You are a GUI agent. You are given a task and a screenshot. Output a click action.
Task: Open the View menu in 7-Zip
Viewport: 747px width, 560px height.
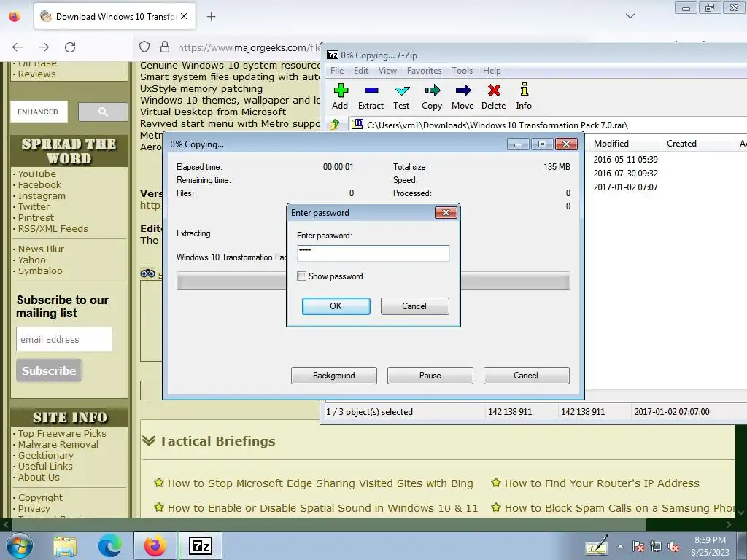tap(387, 71)
